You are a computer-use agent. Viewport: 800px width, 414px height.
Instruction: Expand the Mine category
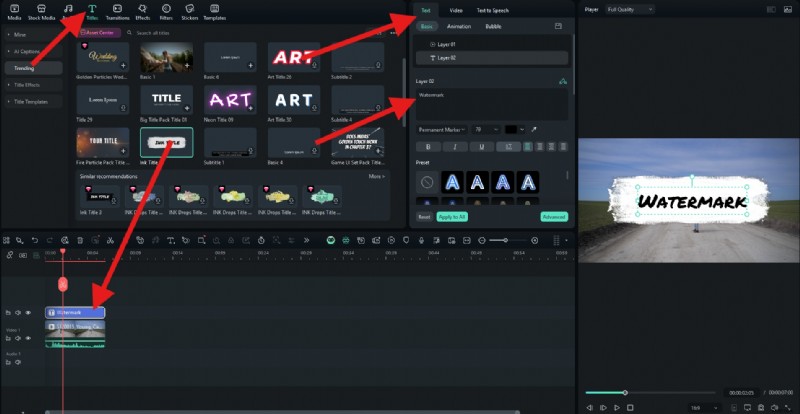pos(34,35)
